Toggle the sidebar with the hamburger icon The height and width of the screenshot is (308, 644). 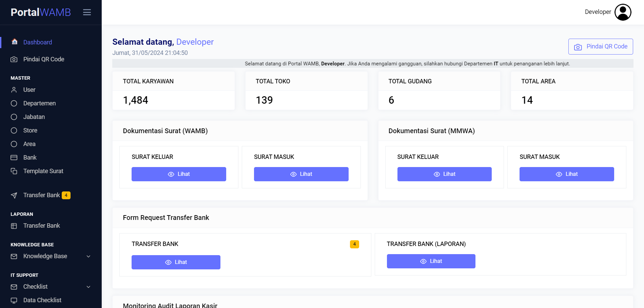click(87, 13)
